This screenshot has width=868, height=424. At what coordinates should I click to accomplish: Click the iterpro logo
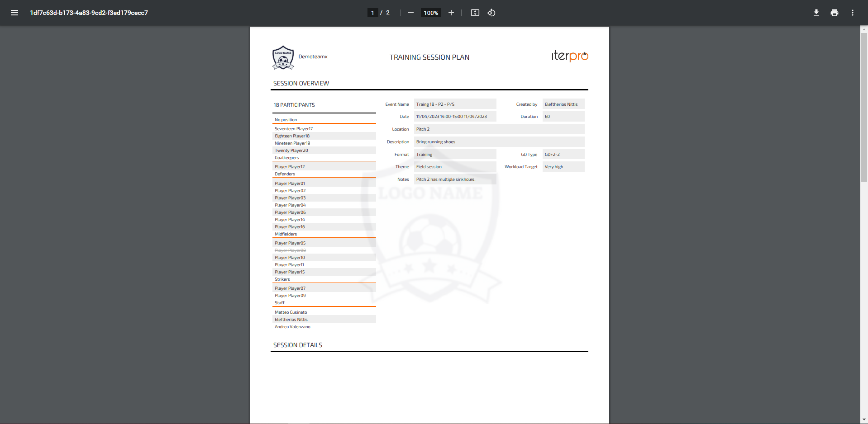[569, 56]
